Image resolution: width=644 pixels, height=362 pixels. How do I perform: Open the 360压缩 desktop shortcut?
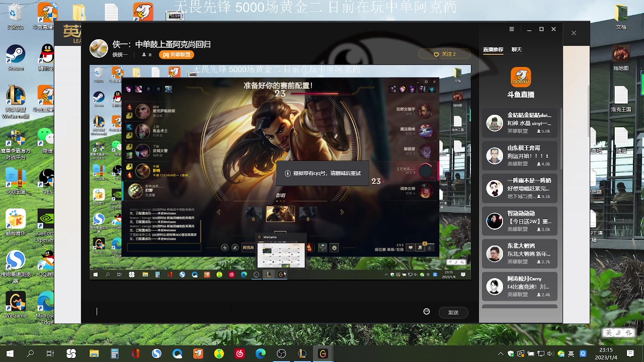click(x=16, y=181)
